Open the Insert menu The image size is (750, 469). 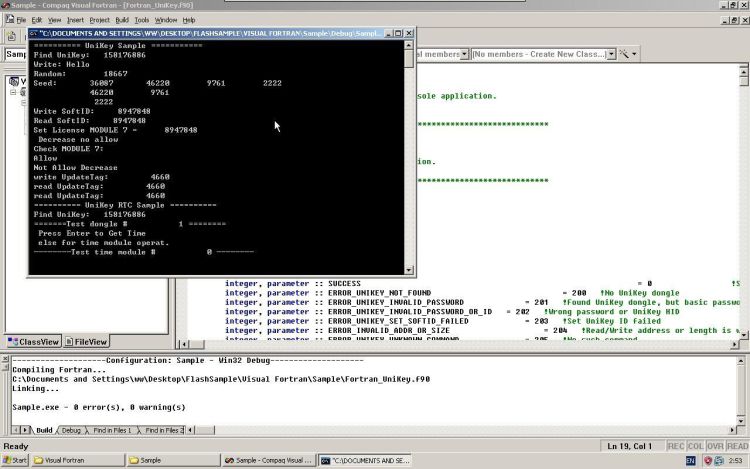(x=75, y=20)
